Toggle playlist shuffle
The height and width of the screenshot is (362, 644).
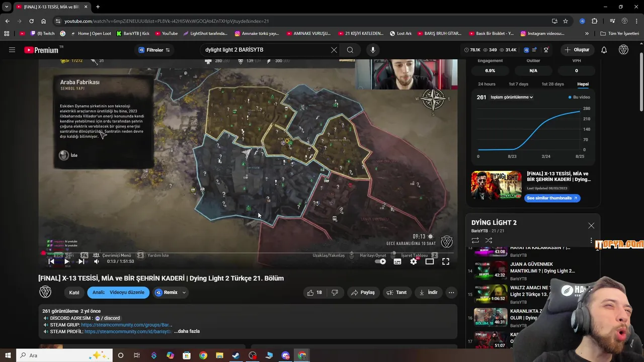489,240
